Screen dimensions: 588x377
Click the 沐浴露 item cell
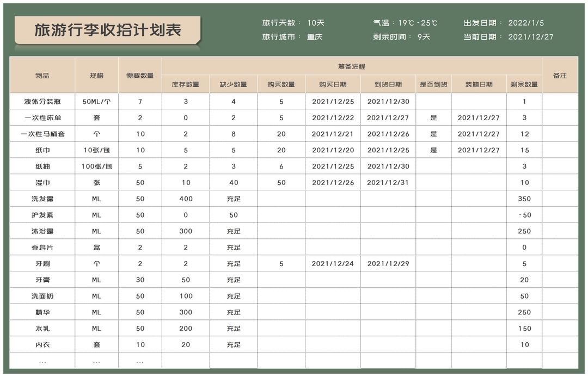click(42, 231)
